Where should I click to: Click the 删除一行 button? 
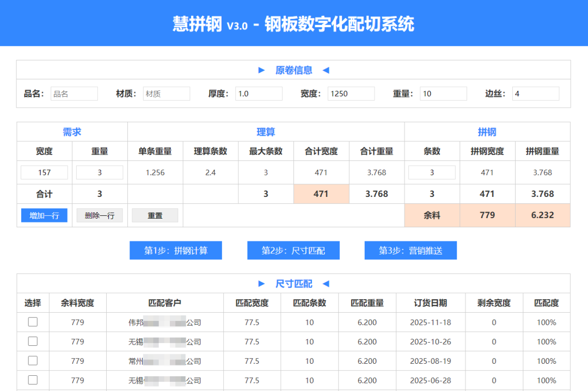coord(100,215)
